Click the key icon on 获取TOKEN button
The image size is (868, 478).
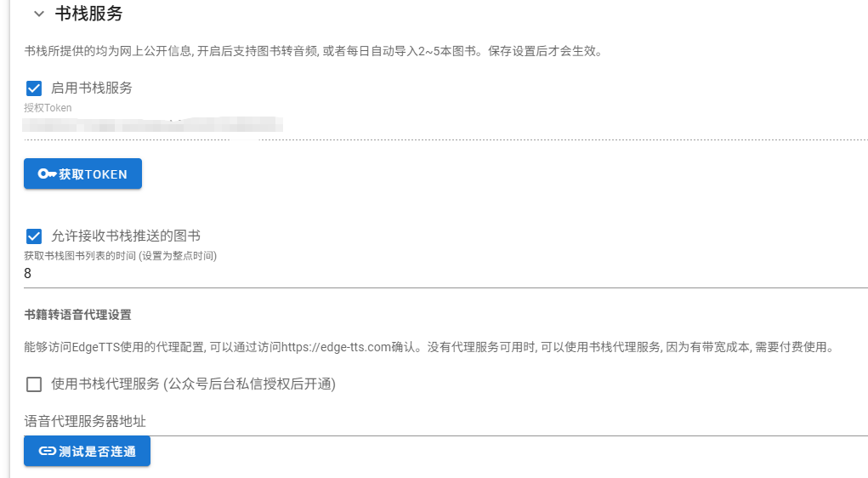click(48, 174)
